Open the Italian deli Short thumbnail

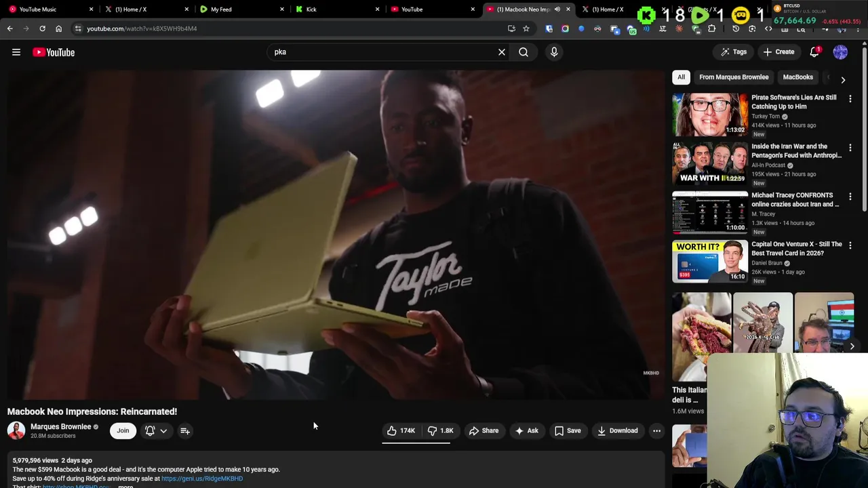click(701, 337)
